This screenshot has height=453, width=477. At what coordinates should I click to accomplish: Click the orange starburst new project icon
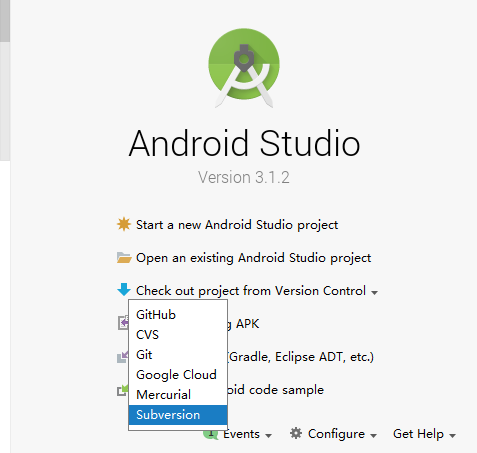pos(124,224)
